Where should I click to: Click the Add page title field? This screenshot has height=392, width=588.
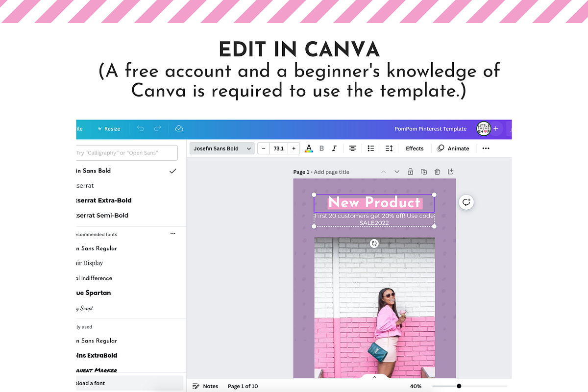click(331, 172)
